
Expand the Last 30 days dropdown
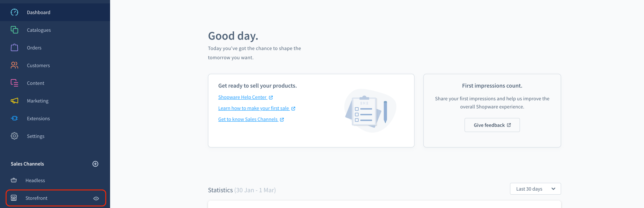click(x=535, y=189)
